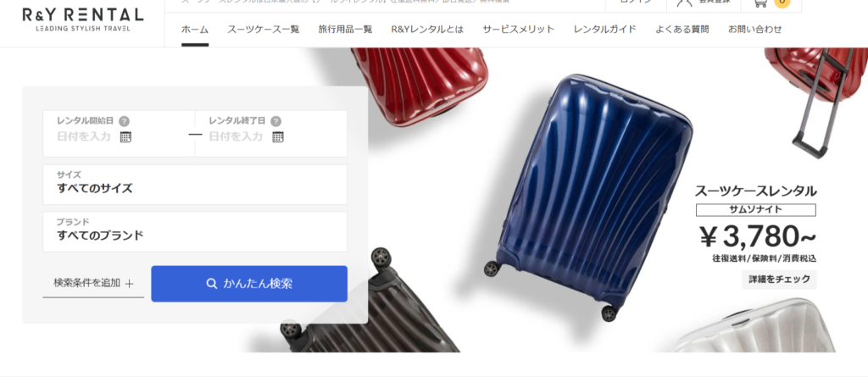
Task: Open the サイズ dropdown
Action: coord(195,185)
